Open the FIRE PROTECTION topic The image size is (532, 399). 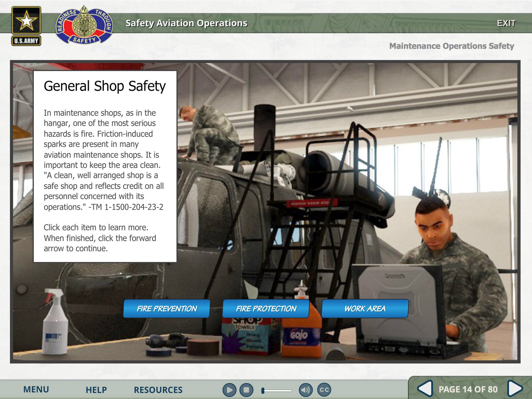coord(266,308)
